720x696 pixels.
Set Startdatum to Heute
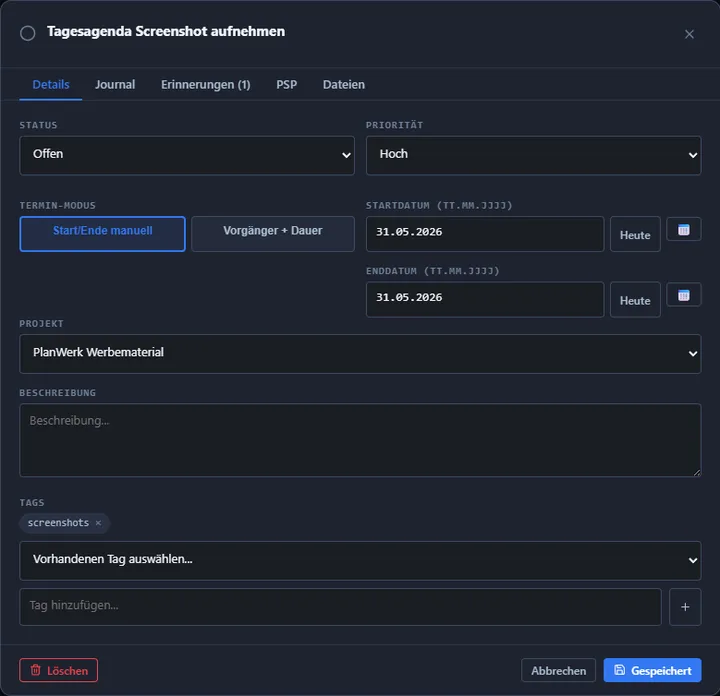pos(635,234)
